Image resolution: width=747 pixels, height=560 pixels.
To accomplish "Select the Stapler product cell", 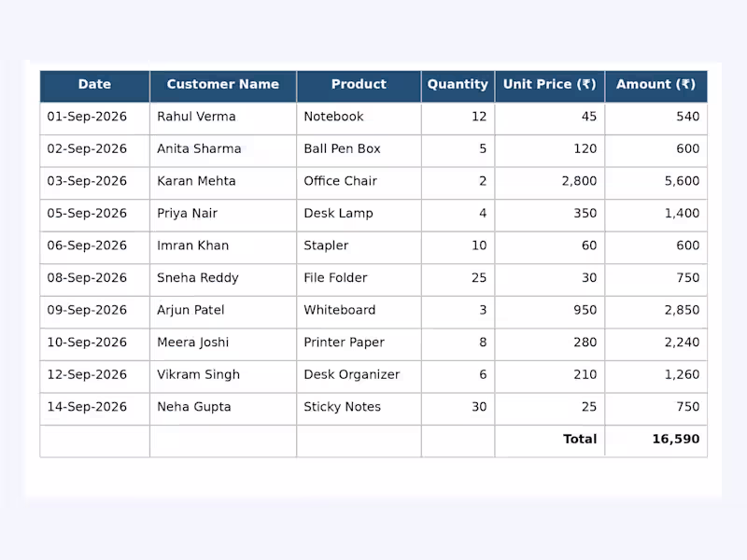I will coord(359,247).
